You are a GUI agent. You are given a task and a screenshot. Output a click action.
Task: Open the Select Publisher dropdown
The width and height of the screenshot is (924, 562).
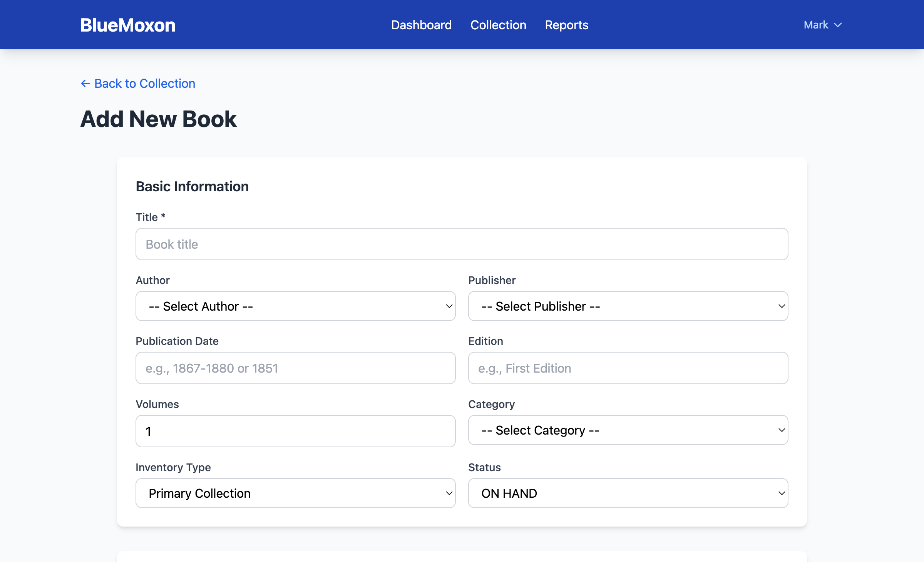[628, 306]
